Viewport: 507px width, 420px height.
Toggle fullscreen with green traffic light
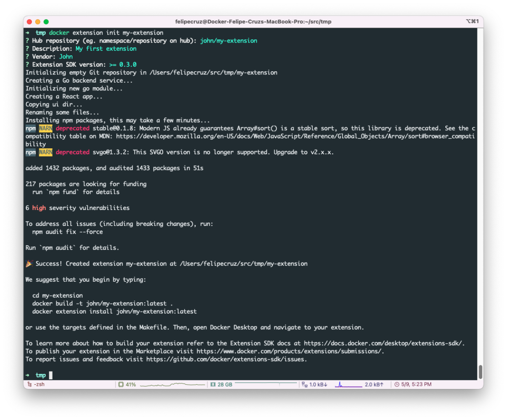point(46,21)
